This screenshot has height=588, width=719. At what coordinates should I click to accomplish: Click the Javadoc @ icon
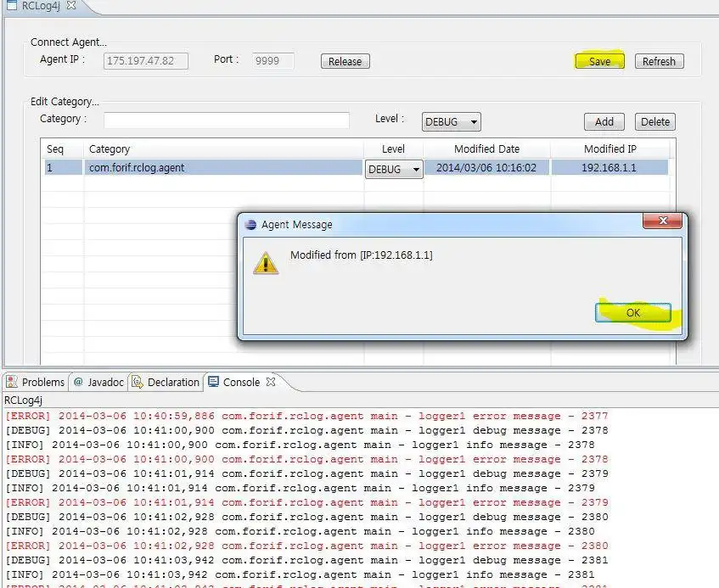click(78, 381)
